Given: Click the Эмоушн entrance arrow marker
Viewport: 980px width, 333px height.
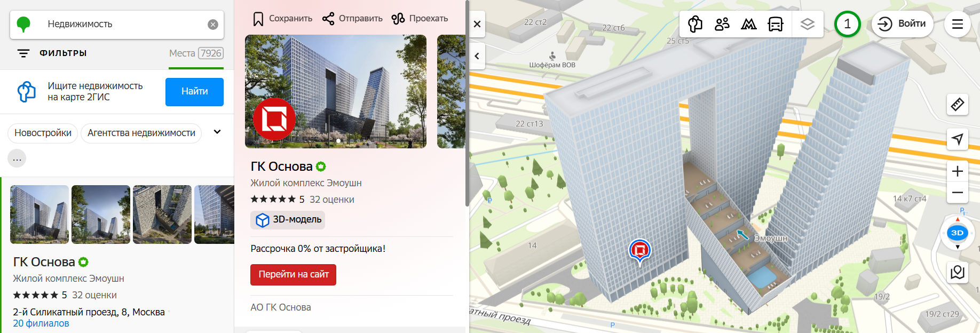Looking at the screenshot, I should 743,234.
